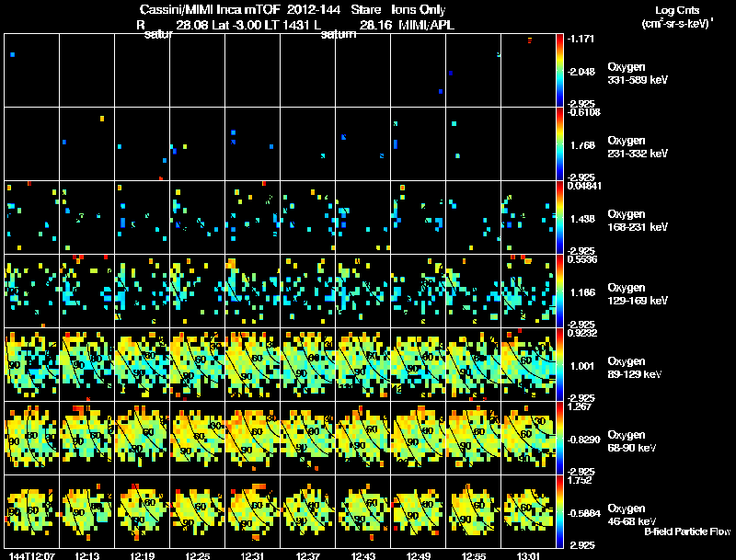
Task: Click the Oxygen 331-589 keV label
Action: click(x=638, y=74)
